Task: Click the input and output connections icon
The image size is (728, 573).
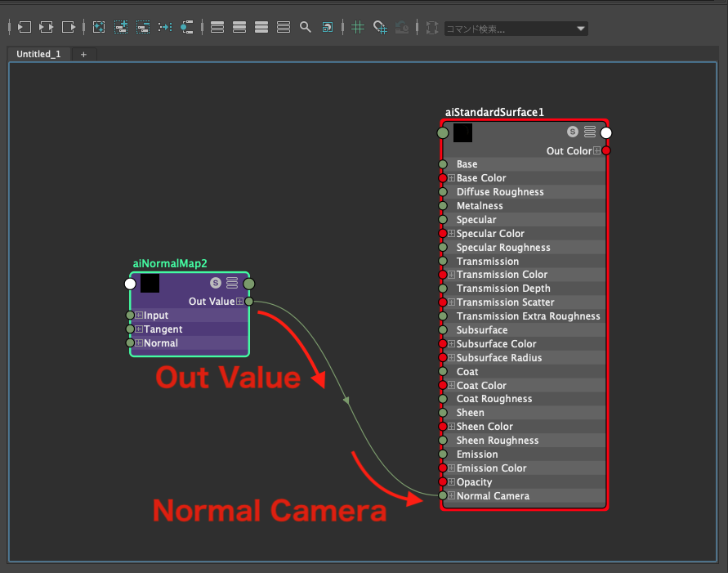Action: click(x=46, y=27)
